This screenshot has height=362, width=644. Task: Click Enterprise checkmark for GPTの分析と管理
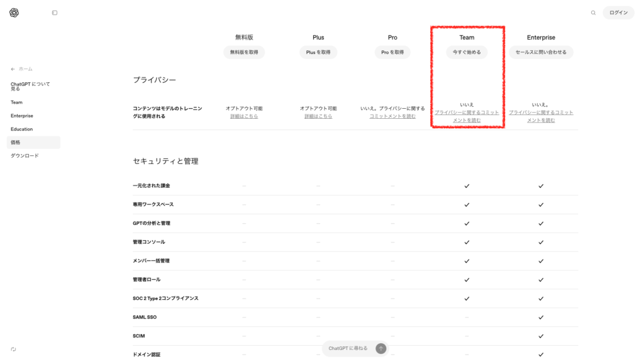pyautogui.click(x=541, y=224)
